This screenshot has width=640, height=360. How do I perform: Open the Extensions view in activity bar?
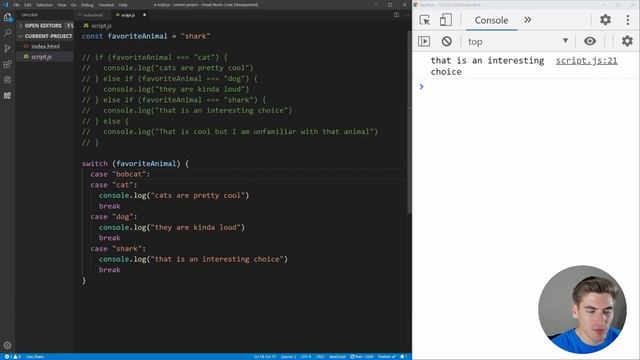point(7,64)
